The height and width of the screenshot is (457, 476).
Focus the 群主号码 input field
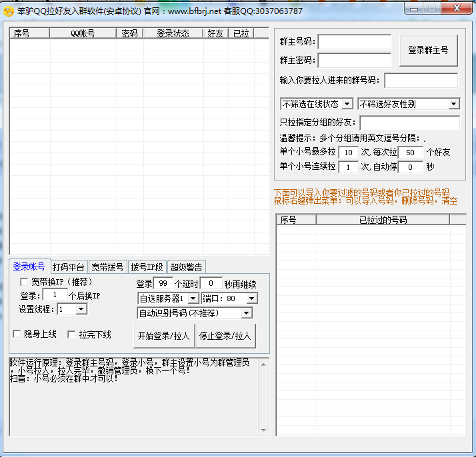[x=355, y=41]
